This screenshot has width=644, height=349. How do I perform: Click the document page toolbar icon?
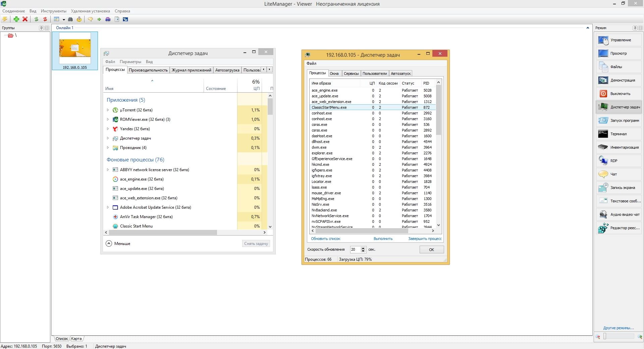(117, 19)
